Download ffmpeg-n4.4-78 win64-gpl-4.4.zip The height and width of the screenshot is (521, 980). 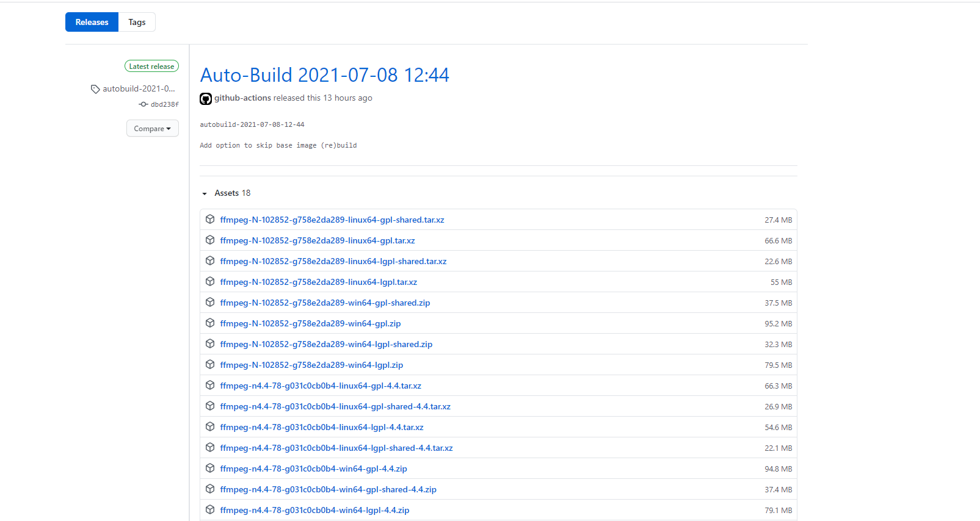(x=314, y=469)
